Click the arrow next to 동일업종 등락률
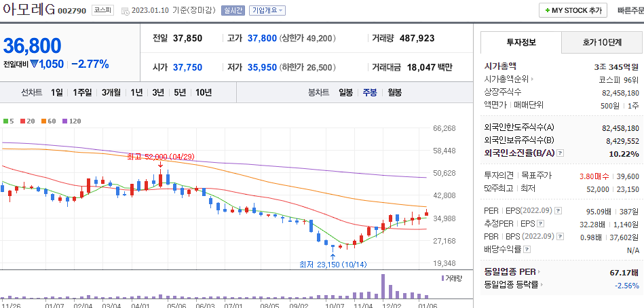Screen dimensions: 644x308 (x=542, y=284)
